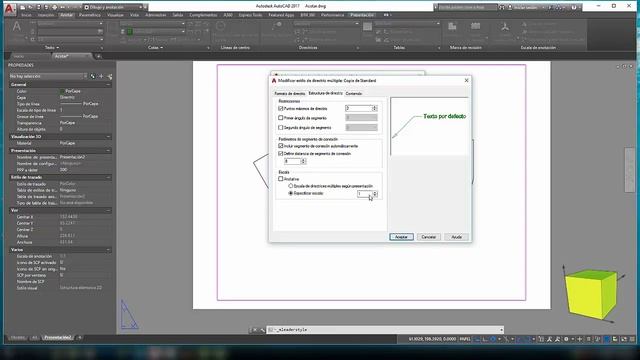The width and height of the screenshot is (640, 360).
Task: Toggle Definir distancia de segmento de conexión checkbox
Action: tap(280, 153)
